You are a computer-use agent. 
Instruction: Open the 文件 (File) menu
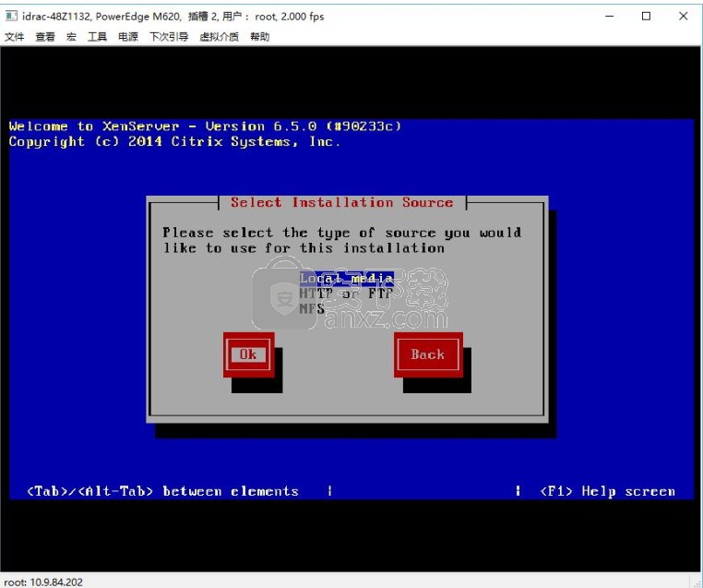[x=15, y=37]
